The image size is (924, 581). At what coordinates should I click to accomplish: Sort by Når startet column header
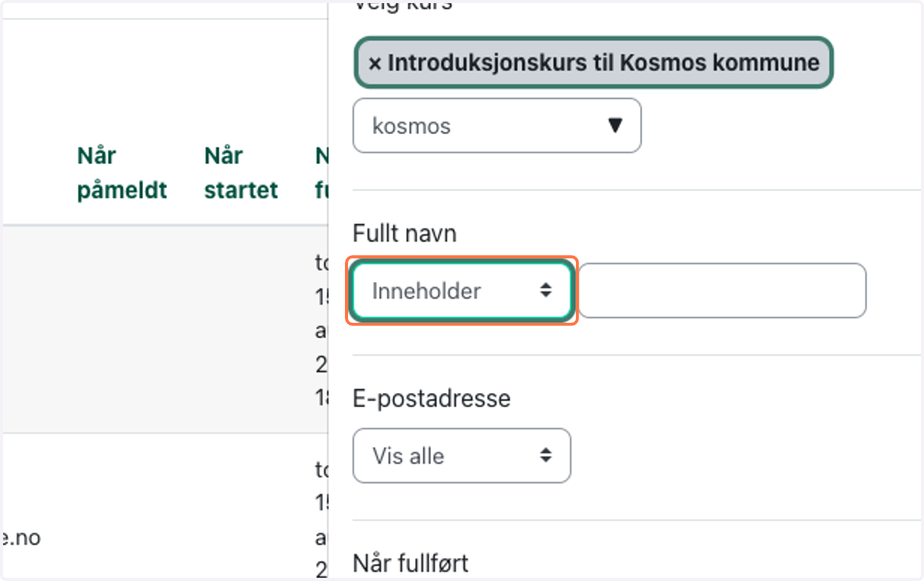tap(241, 173)
